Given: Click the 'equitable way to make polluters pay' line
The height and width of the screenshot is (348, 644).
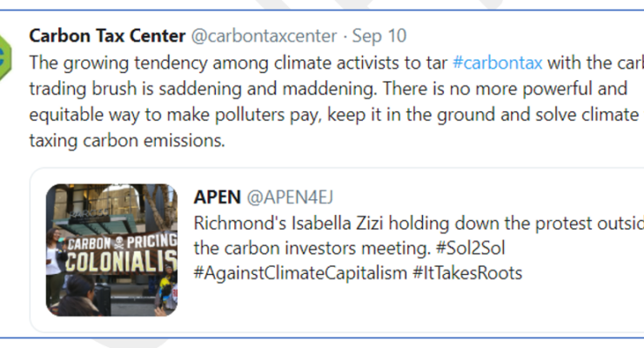Looking at the screenshot, I should click(x=337, y=115).
